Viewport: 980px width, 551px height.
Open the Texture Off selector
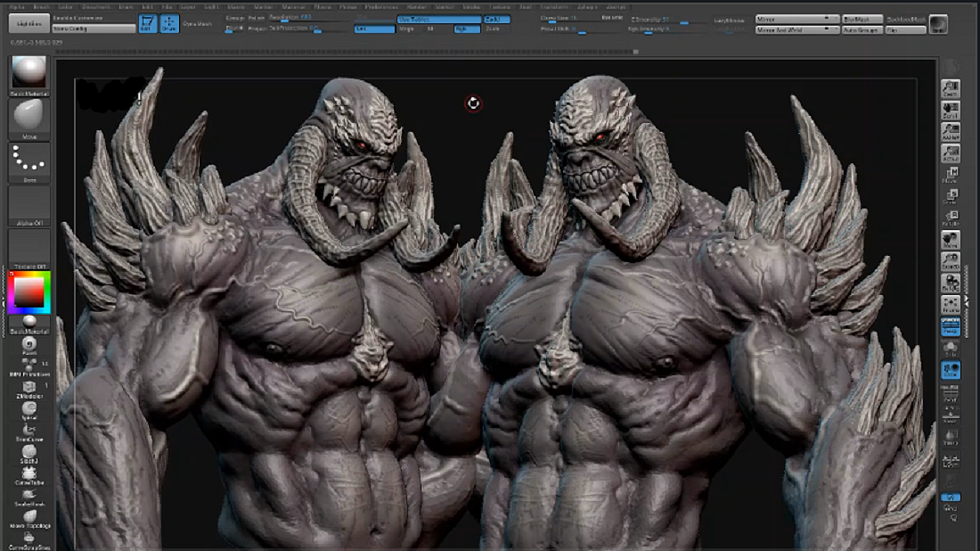click(x=29, y=248)
